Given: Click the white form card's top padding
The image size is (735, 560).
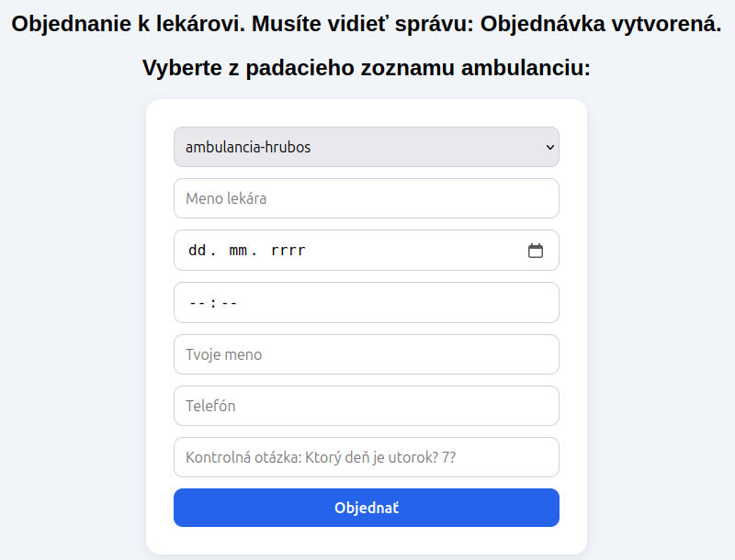Looking at the screenshot, I should click(366, 112).
